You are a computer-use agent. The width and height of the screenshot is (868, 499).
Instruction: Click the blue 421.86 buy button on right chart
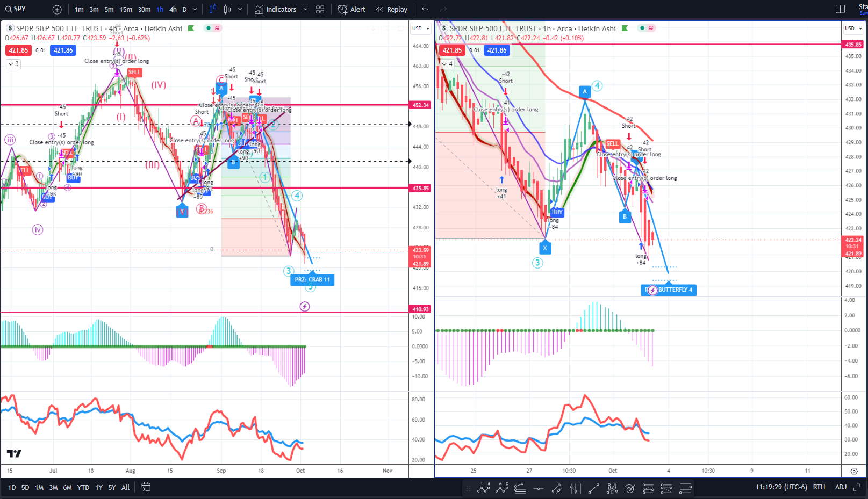(x=497, y=50)
